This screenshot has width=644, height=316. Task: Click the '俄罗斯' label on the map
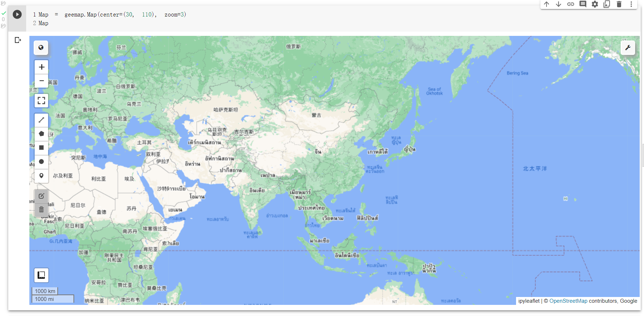(x=294, y=47)
